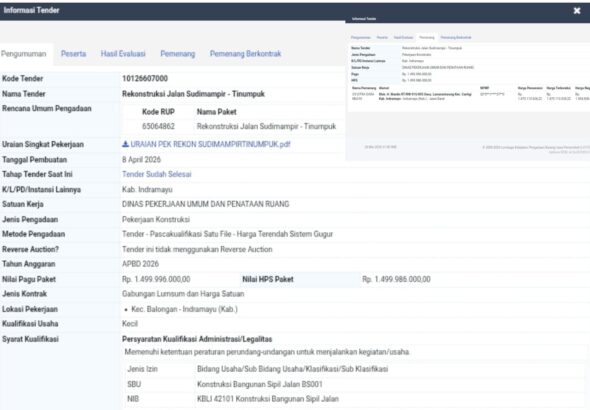This screenshot has height=410, width=590.
Task: Click the download icon beside URAIAN PEK REKON pdf
Action: pyautogui.click(x=125, y=144)
